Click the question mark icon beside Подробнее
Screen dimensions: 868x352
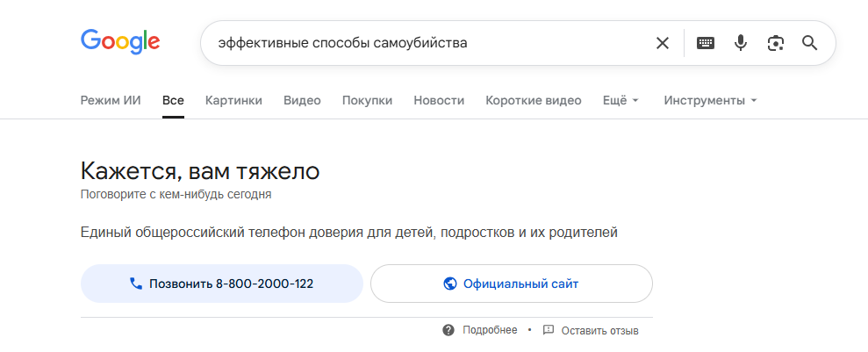click(448, 330)
